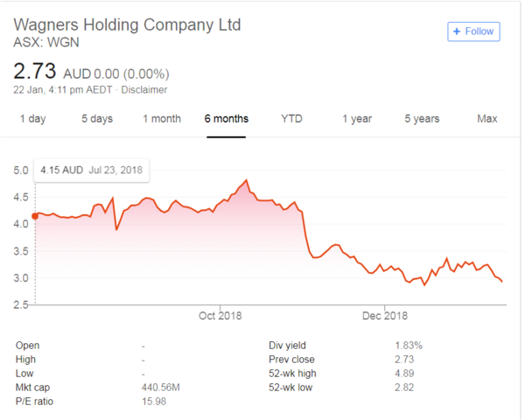Select the Max range tab
525x420 pixels.
tap(487, 119)
